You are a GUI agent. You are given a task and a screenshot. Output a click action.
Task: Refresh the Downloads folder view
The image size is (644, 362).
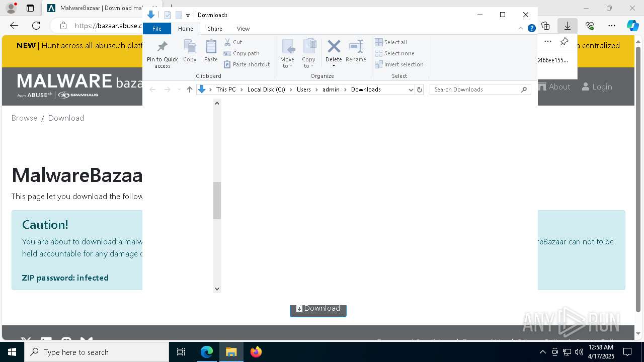[420, 89]
